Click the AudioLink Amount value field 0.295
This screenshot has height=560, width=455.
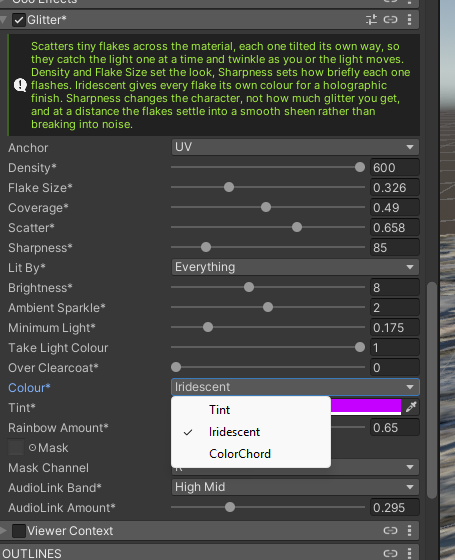[x=395, y=508]
